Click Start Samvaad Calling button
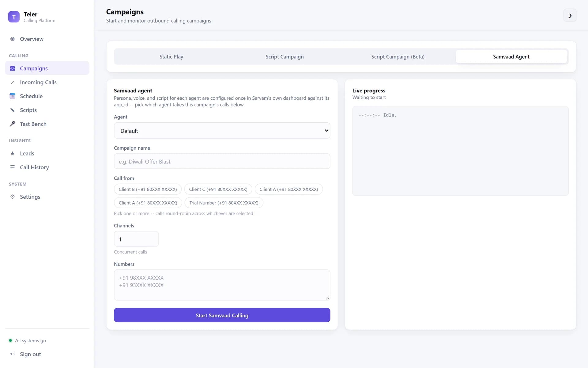 click(x=222, y=315)
